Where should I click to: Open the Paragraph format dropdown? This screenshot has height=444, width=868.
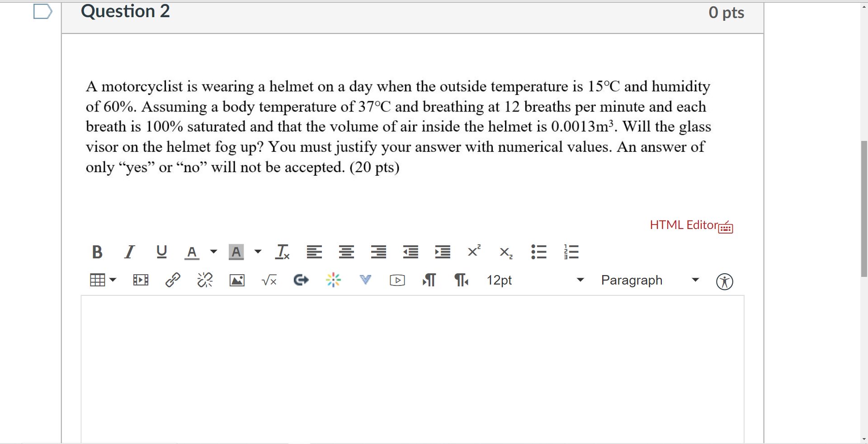click(x=650, y=280)
